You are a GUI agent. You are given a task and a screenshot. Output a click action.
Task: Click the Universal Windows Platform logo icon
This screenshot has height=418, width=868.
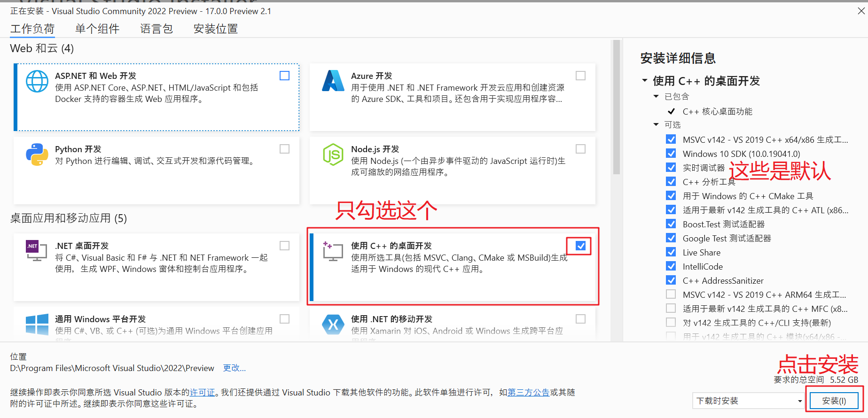coord(37,324)
